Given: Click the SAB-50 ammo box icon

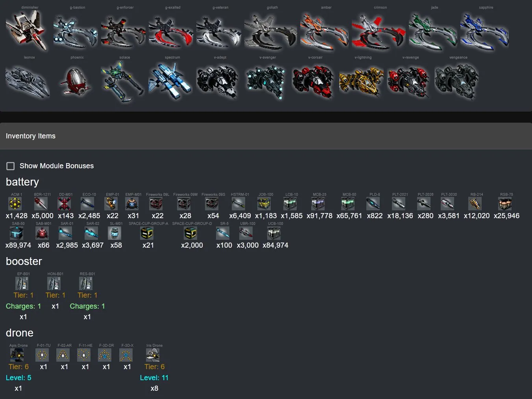Looking at the screenshot, I should (x=17, y=233).
